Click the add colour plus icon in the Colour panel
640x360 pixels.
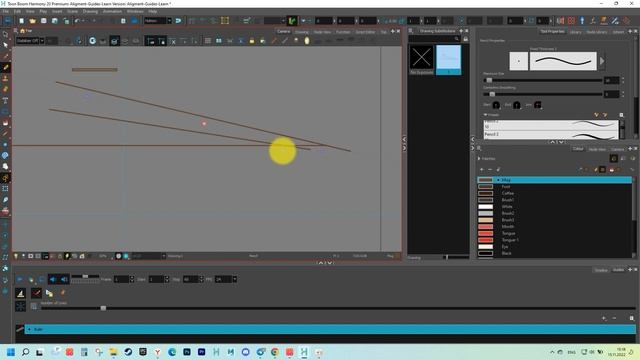[482, 169]
